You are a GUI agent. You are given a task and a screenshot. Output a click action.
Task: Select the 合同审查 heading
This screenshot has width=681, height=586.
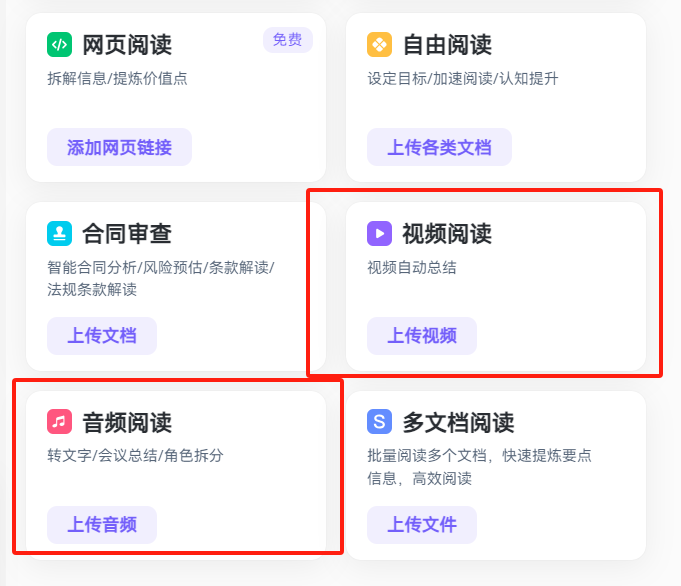click(127, 234)
